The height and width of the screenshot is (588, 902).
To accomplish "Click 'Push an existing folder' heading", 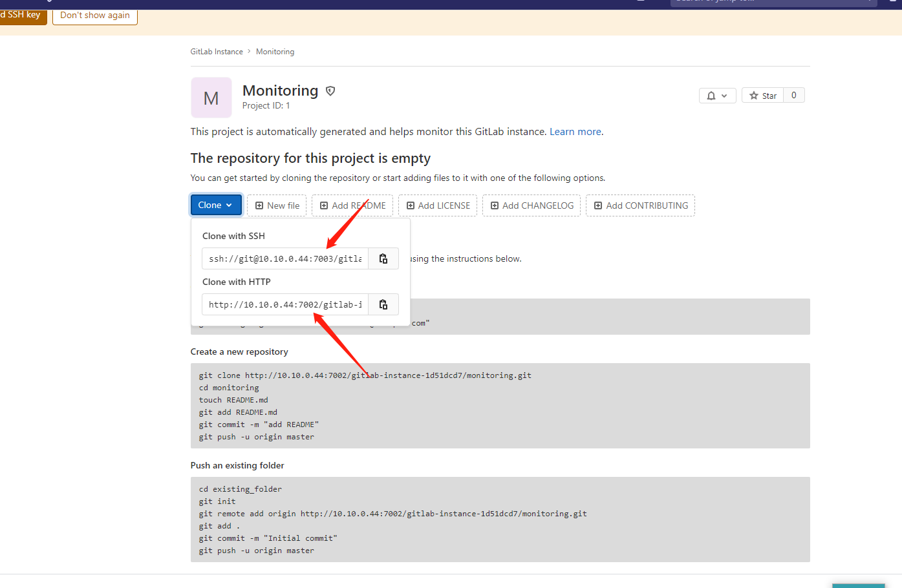I will tap(237, 466).
